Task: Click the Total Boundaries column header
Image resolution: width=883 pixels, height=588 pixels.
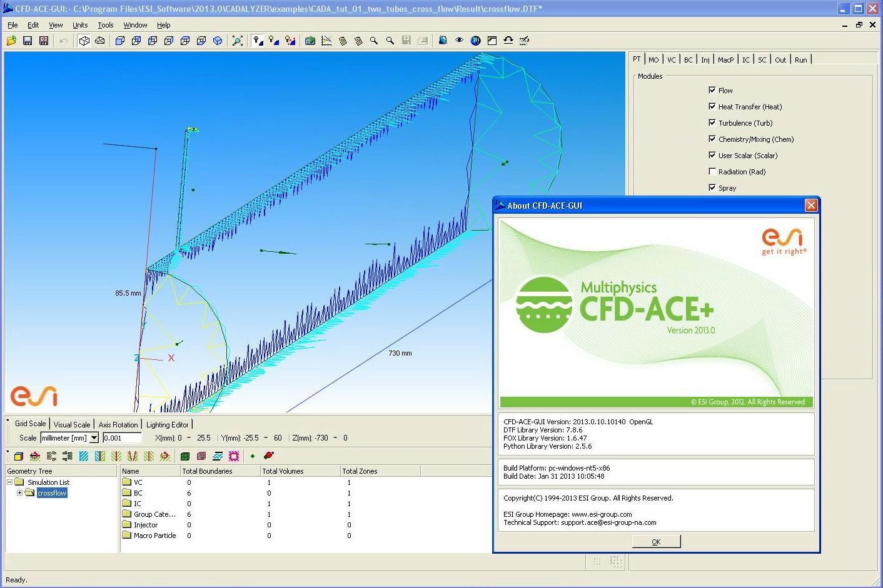Action: point(220,471)
